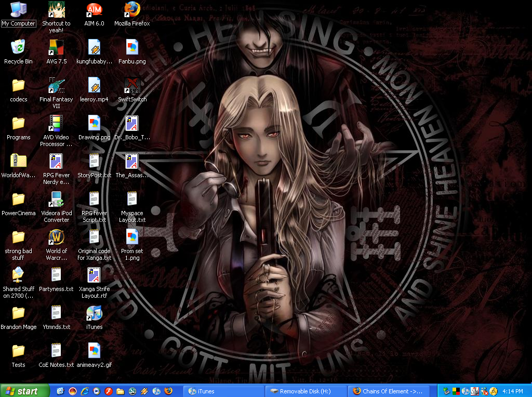This screenshot has width=532, height=397.
Task: Click Windows Messenger tray icon
Action: 484,391
